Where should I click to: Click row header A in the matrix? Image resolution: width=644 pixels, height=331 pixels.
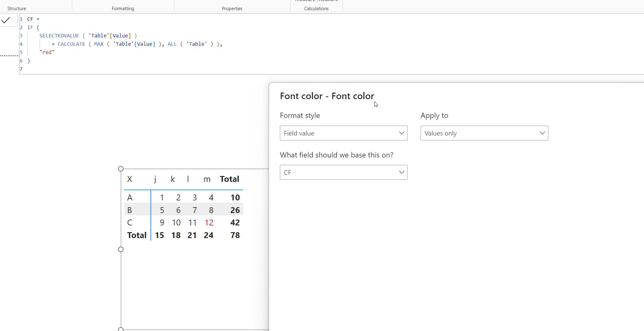tap(130, 198)
